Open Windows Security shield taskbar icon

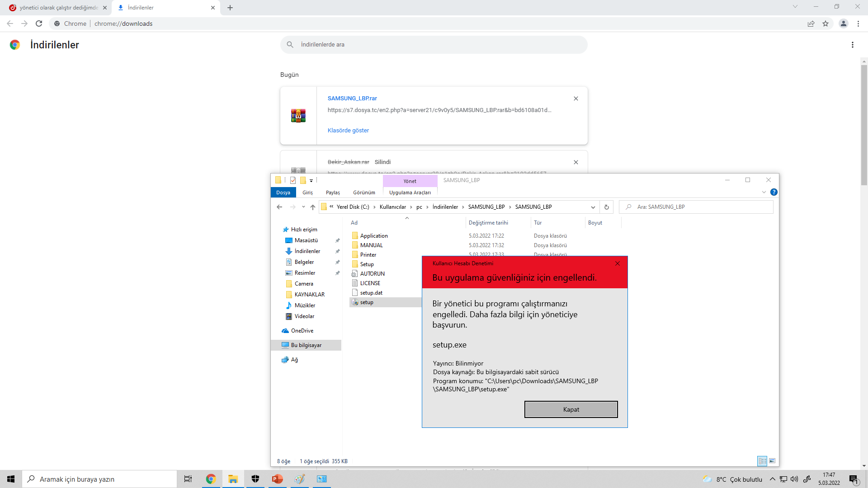[x=255, y=479]
